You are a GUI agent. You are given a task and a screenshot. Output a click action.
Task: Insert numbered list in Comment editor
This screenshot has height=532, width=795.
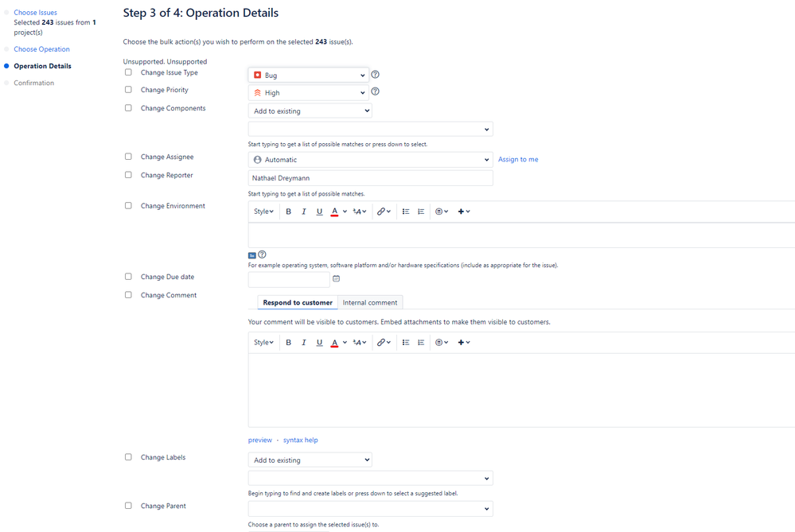click(x=421, y=343)
